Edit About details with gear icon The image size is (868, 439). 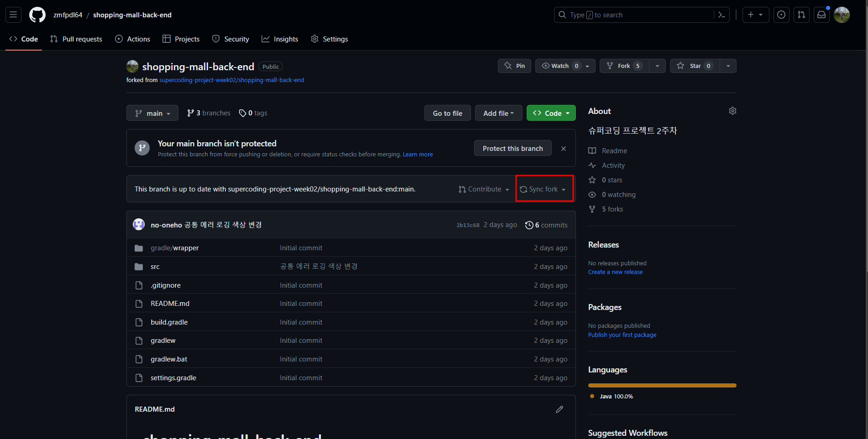pos(732,111)
